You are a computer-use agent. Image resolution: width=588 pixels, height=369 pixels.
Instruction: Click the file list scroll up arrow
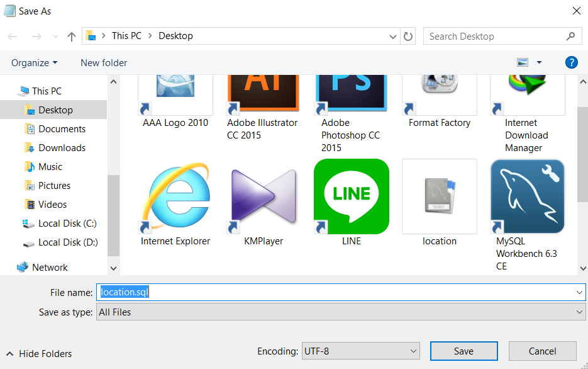coord(583,81)
